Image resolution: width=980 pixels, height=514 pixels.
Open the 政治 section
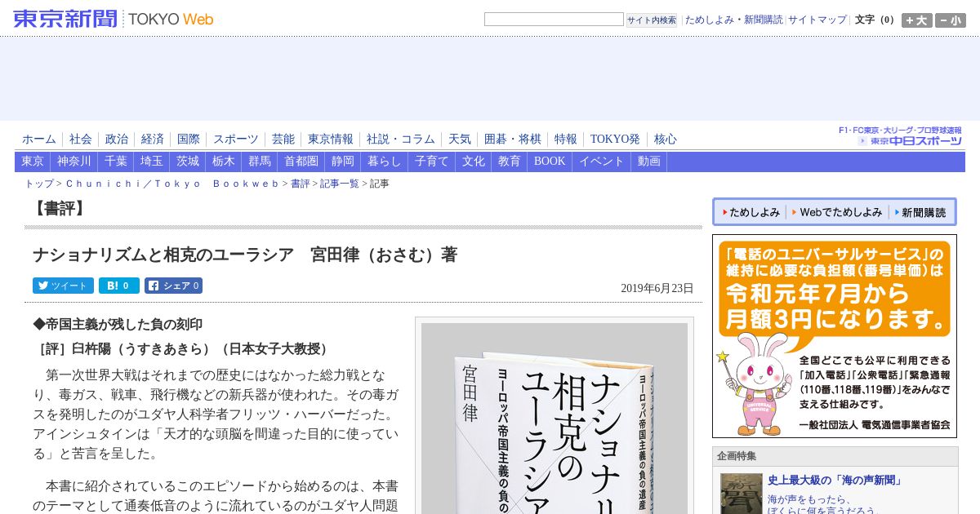[117, 140]
